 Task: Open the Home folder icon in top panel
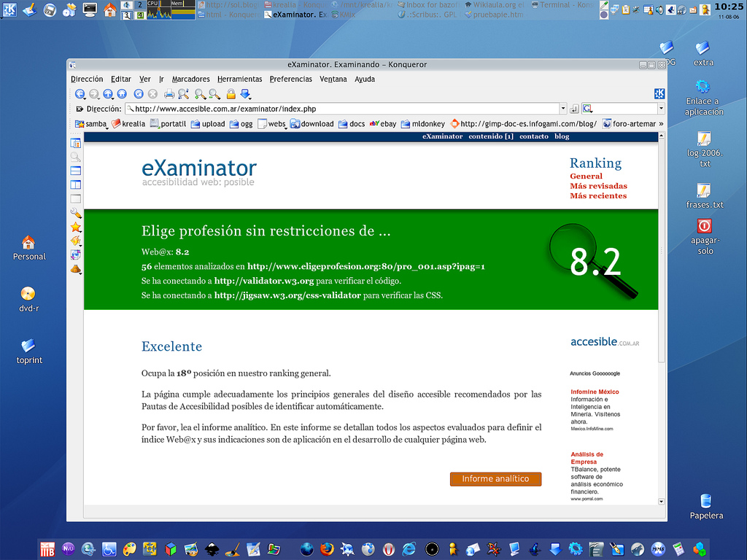point(110,9)
